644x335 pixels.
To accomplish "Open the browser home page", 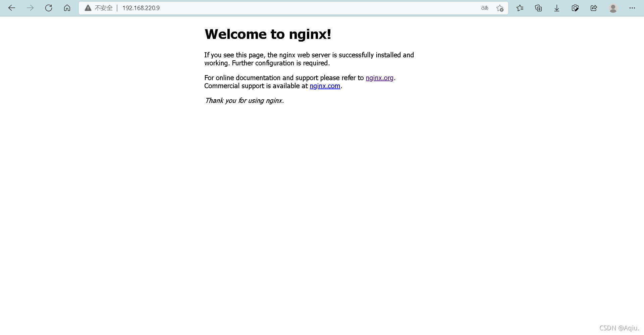I will [67, 8].
